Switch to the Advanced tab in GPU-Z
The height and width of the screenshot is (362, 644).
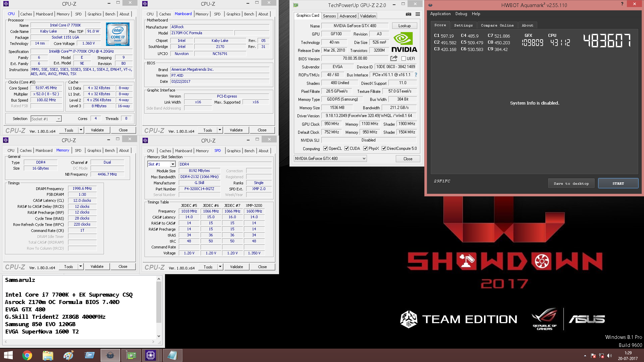(348, 16)
